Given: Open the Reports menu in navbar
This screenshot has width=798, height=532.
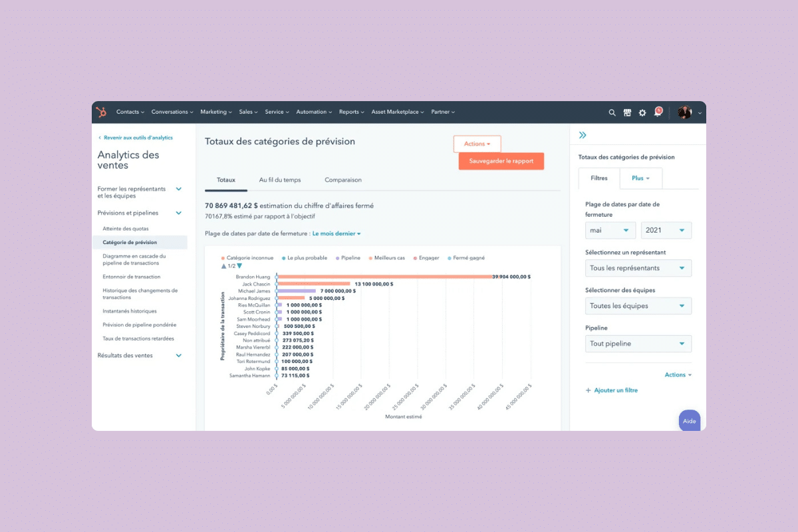Looking at the screenshot, I should click(350, 112).
